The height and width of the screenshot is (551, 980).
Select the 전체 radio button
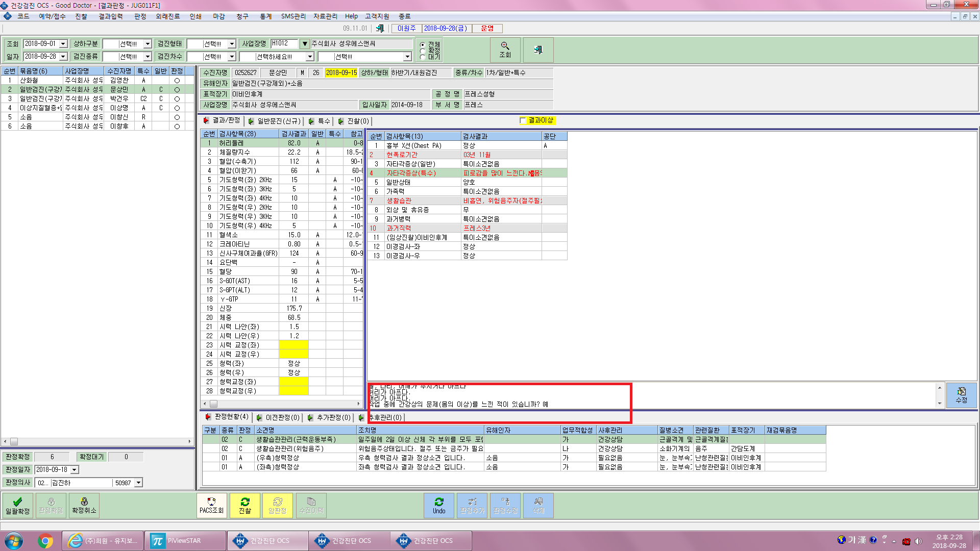(423, 45)
